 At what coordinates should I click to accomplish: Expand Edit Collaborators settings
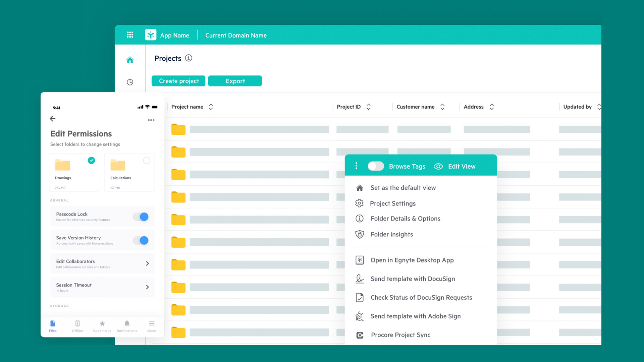pyautogui.click(x=147, y=263)
